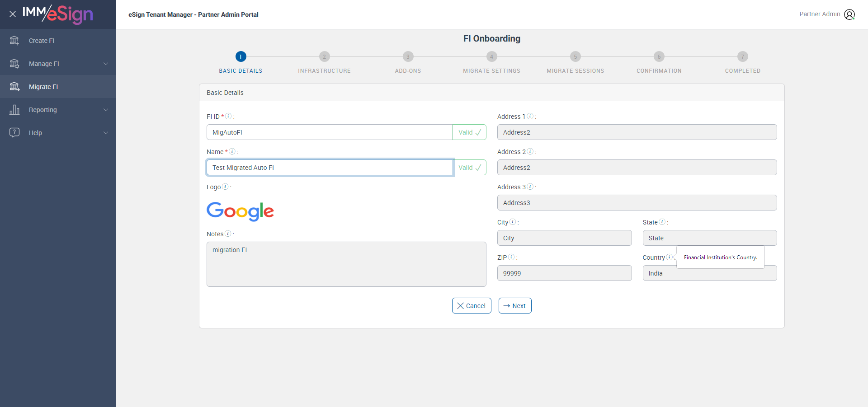Close the sidebar with the X icon
The width and height of the screenshot is (868, 407).
(13, 14)
